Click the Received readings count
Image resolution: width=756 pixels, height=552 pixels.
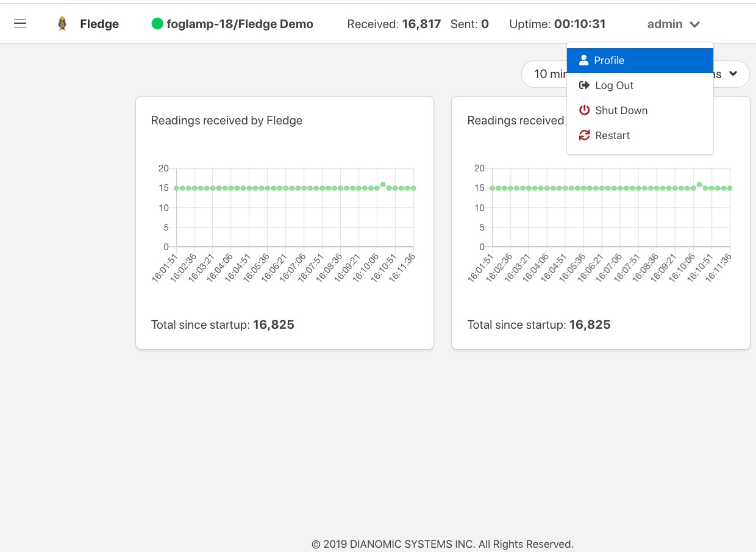(x=421, y=24)
